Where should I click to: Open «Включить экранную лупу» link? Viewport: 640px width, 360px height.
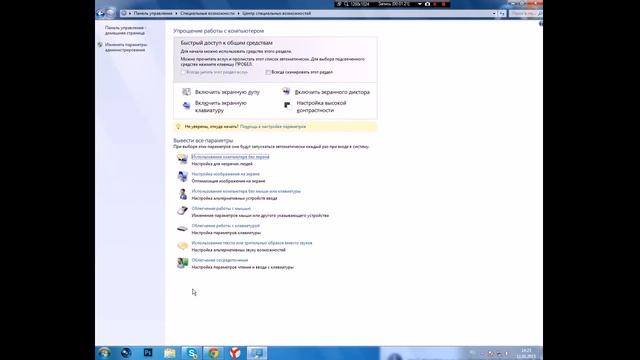227,92
